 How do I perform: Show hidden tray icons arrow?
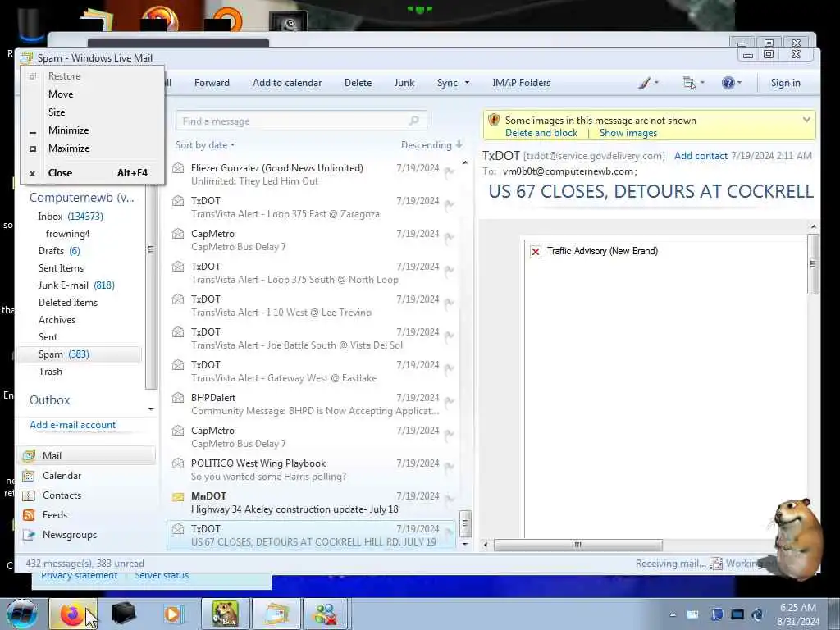[673, 614]
